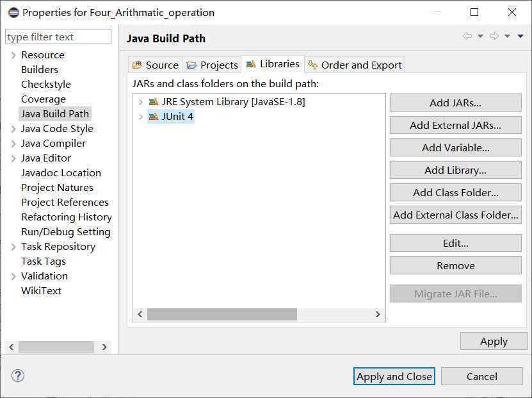
Task: Expand the JUnit 4 library node
Action: click(x=141, y=117)
